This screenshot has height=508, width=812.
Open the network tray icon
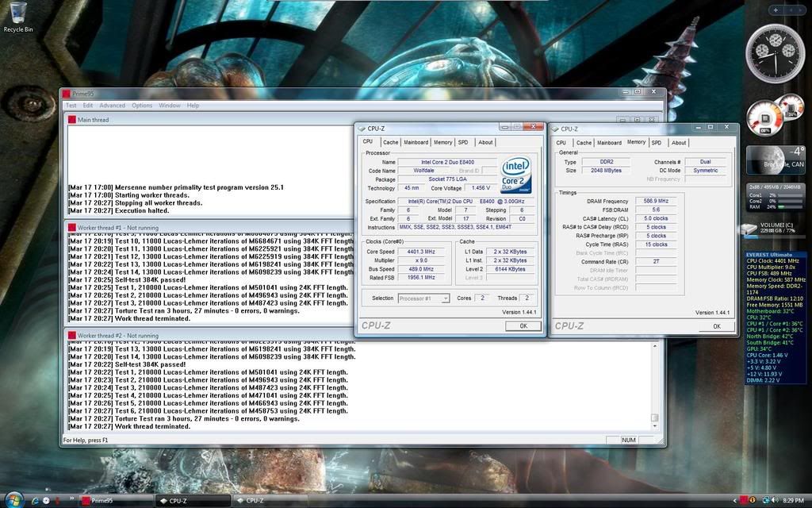768,501
